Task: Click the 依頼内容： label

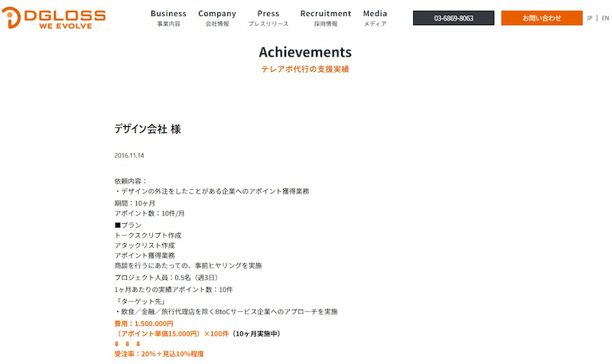Action: pos(131,181)
